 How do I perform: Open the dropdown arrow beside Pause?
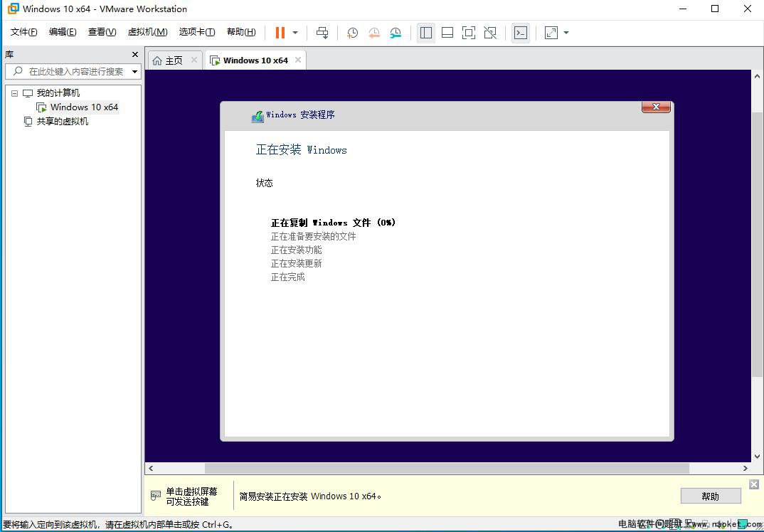(295, 33)
